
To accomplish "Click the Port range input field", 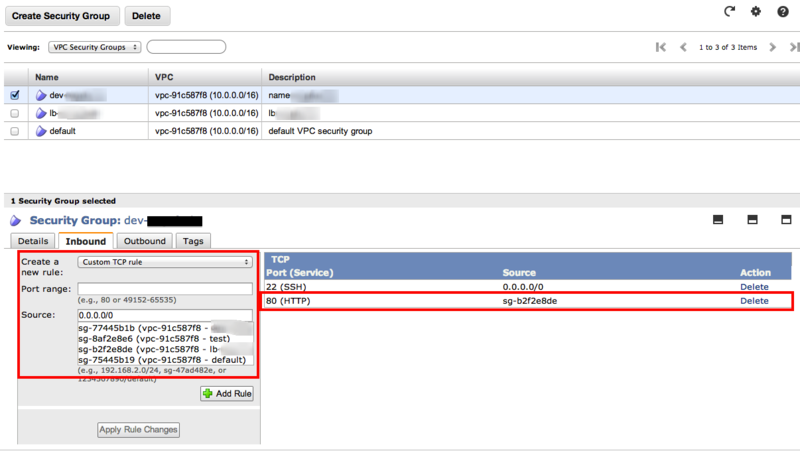I will pos(165,288).
